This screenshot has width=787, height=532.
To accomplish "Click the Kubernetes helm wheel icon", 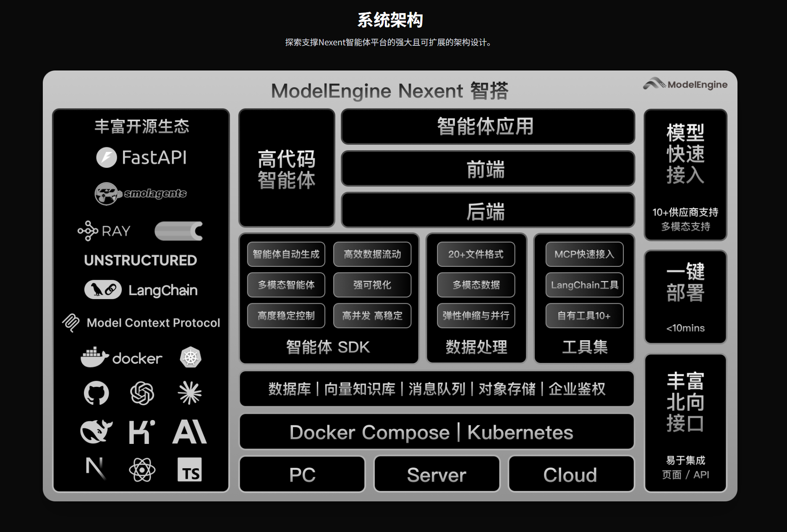I will pos(191,357).
